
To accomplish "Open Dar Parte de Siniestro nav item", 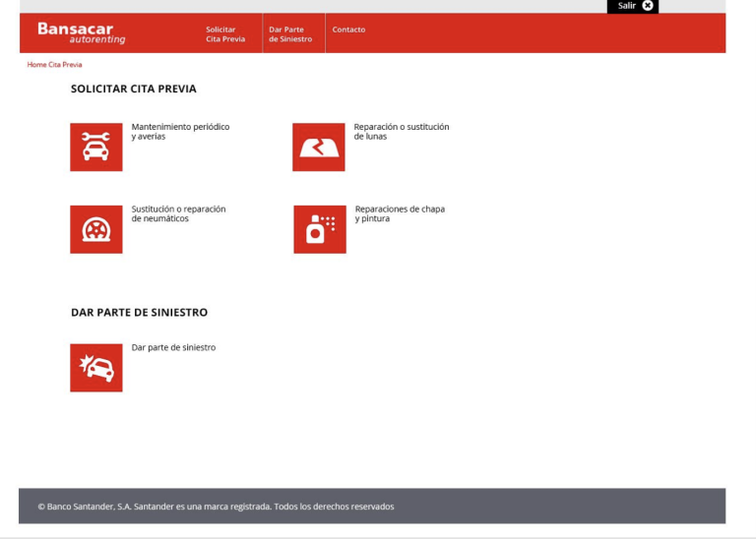I will point(290,34).
